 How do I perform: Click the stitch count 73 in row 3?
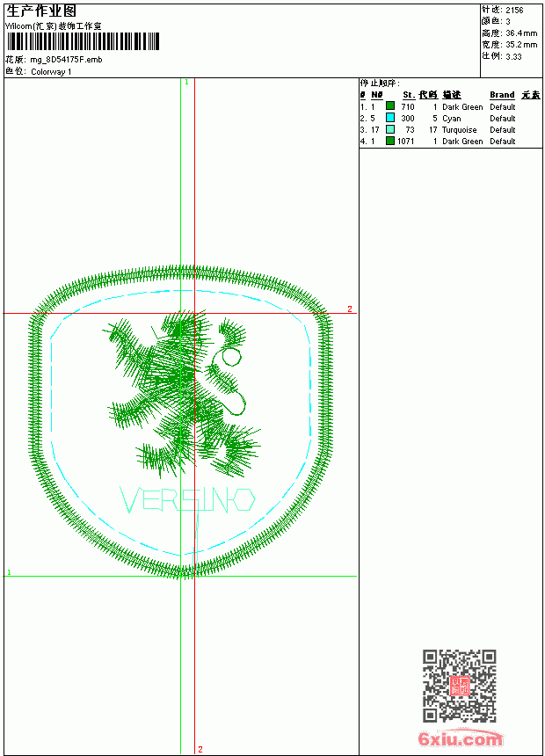coord(410,130)
